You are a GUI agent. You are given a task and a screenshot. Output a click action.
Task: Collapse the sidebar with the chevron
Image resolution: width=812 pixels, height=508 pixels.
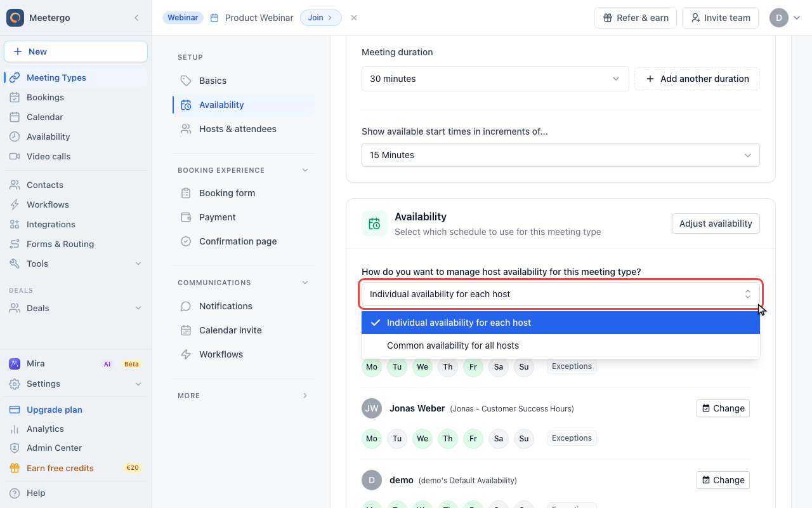coord(136,18)
